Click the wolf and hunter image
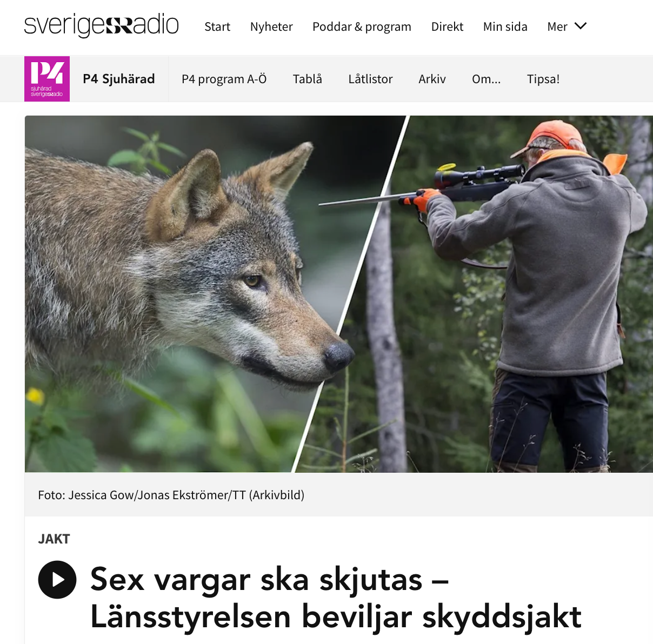The width and height of the screenshot is (653, 644). pyautogui.click(x=339, y=294)
